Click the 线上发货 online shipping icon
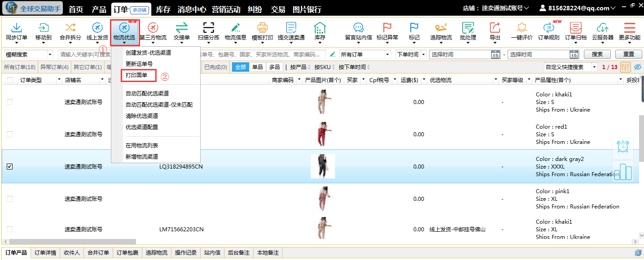The width and height of the screenshot is (644, 260). pyautogui.click(x=97, y=27)
